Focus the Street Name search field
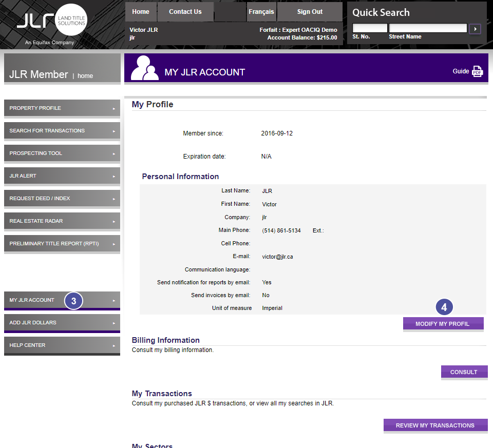The width and height of the screenshot is (493, 448). coord(428,28)
